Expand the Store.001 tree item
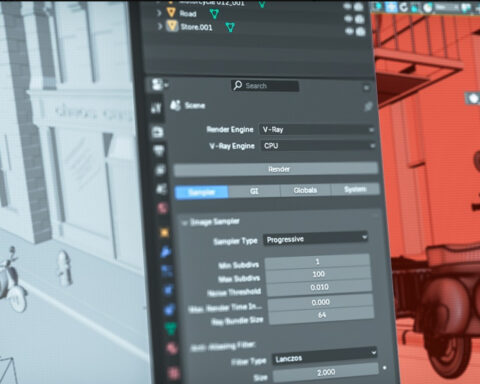 160,26
